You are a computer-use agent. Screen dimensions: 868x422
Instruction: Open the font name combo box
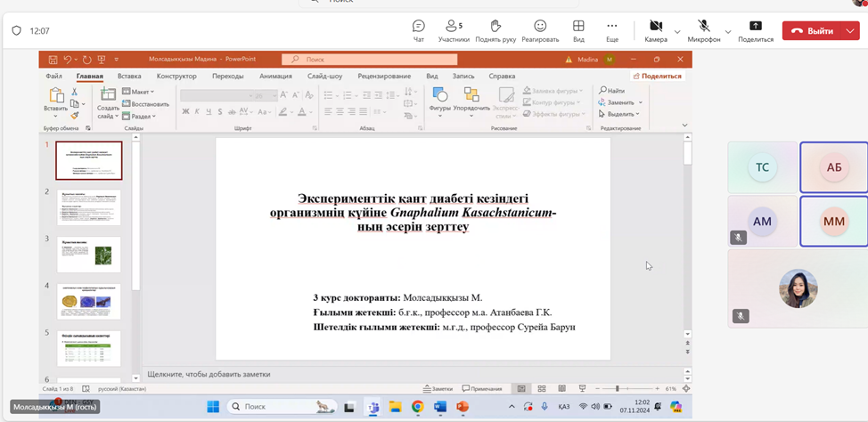click(x=217, y=95)
